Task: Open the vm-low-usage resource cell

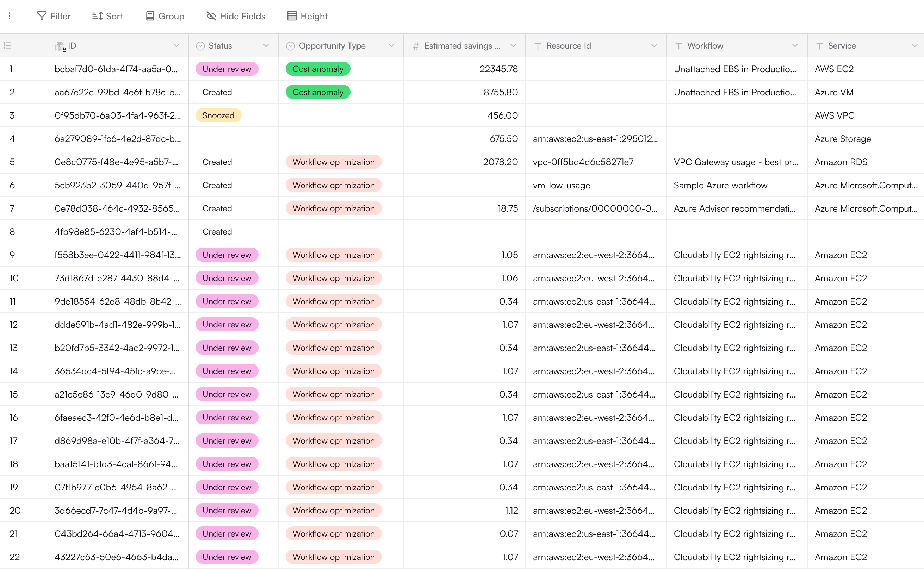Action: (x=562, y=186)
